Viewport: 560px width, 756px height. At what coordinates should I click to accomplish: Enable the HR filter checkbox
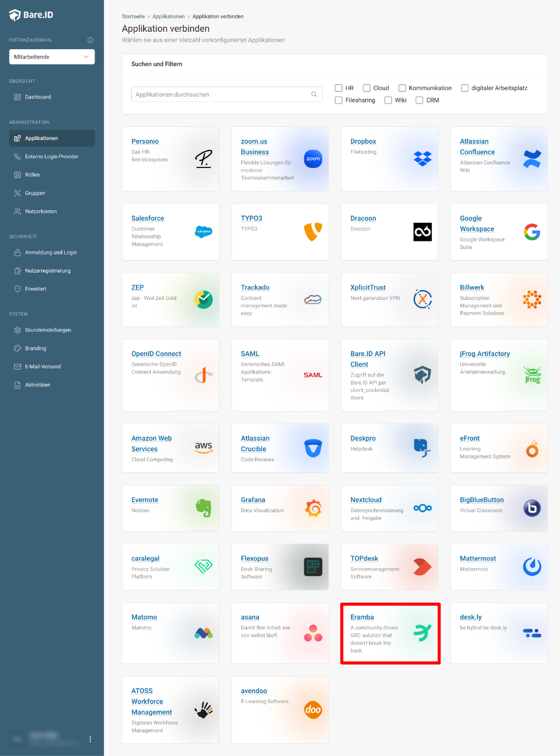tap(338, 88)
